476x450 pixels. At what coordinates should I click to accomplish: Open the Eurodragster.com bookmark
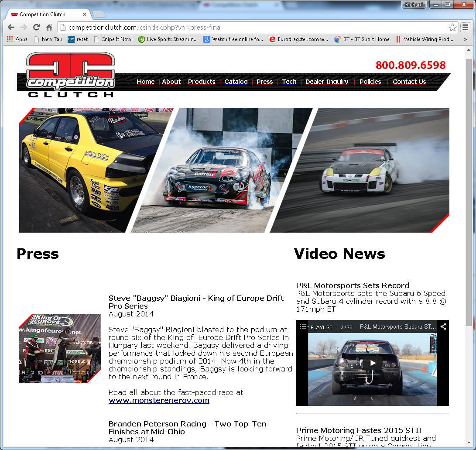tap(299, 39)
